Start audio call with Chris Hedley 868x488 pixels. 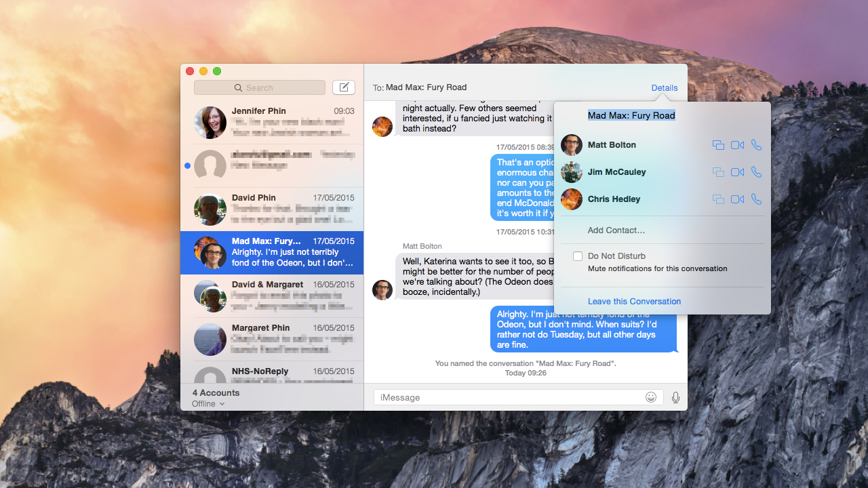[757, 199]
